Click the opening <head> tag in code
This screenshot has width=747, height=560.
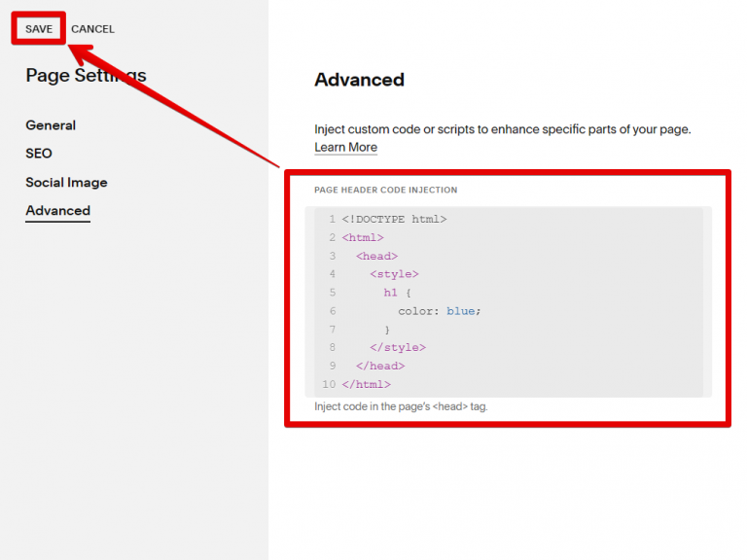coord(376,257)
